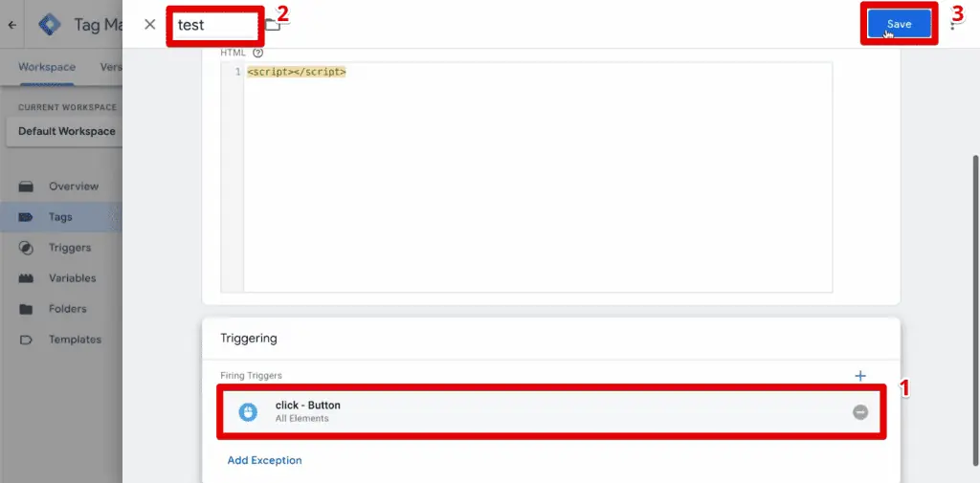Open the folder icon beside tag name
Viewport: 980px width, 483px height.
273,25
